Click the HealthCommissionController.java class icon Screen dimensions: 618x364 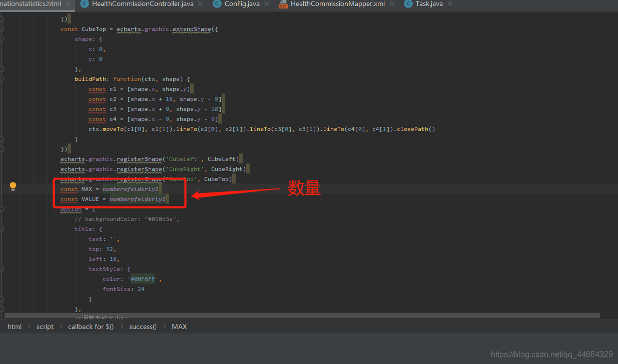pyautogui.click(x=84, y=4)
